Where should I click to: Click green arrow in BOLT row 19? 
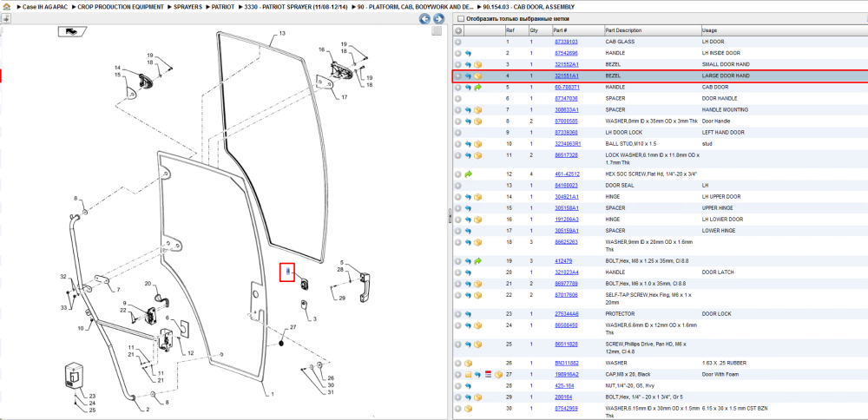pyautogui.click(x=477, y=260)
